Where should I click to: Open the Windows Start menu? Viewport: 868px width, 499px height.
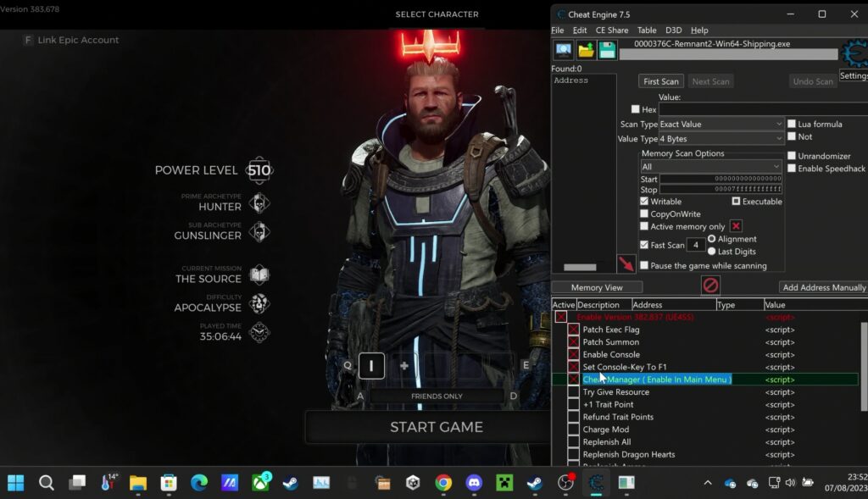[15, 483]
